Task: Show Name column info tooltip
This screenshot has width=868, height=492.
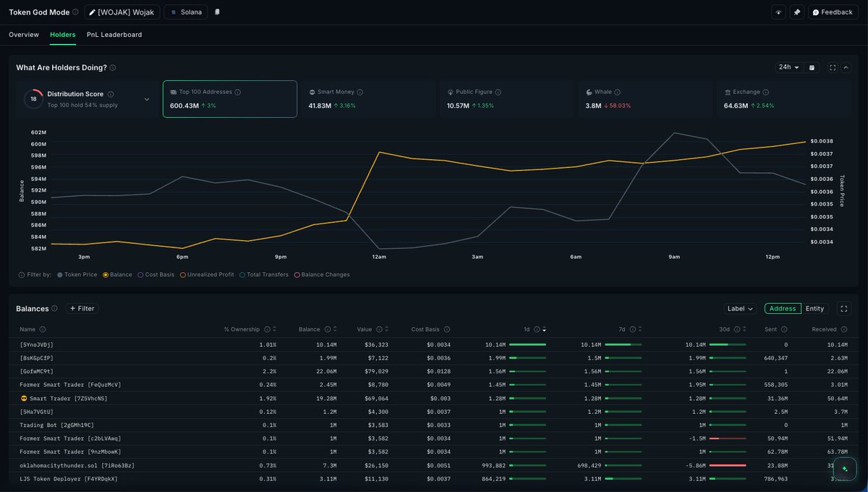Action: tap(43, 329)
